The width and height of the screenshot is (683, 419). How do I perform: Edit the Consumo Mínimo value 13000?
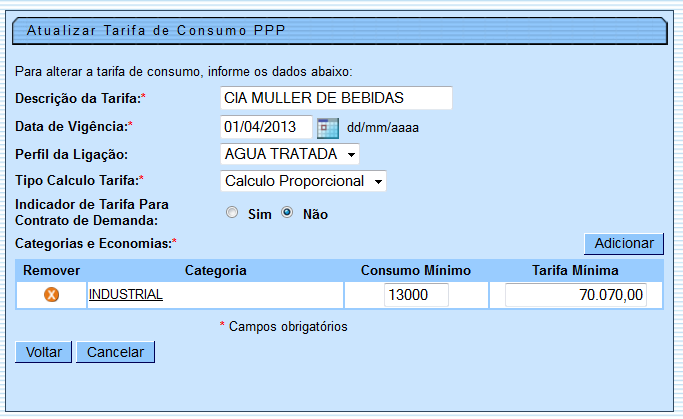click(x=416, y=295)
